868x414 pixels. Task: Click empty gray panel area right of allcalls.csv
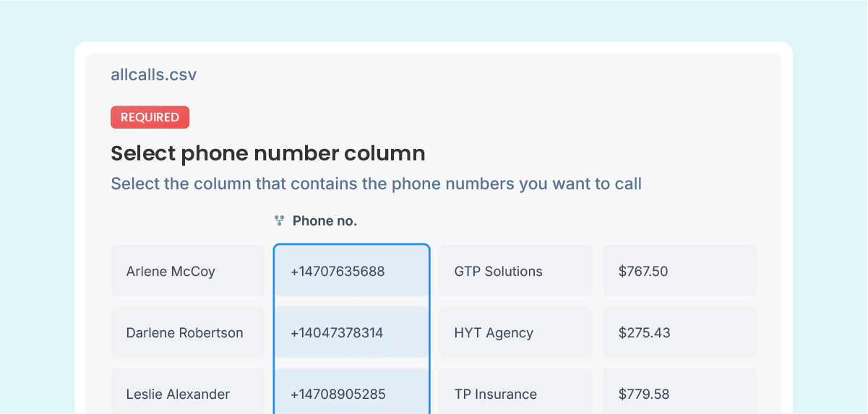click(x=506, y=79)
